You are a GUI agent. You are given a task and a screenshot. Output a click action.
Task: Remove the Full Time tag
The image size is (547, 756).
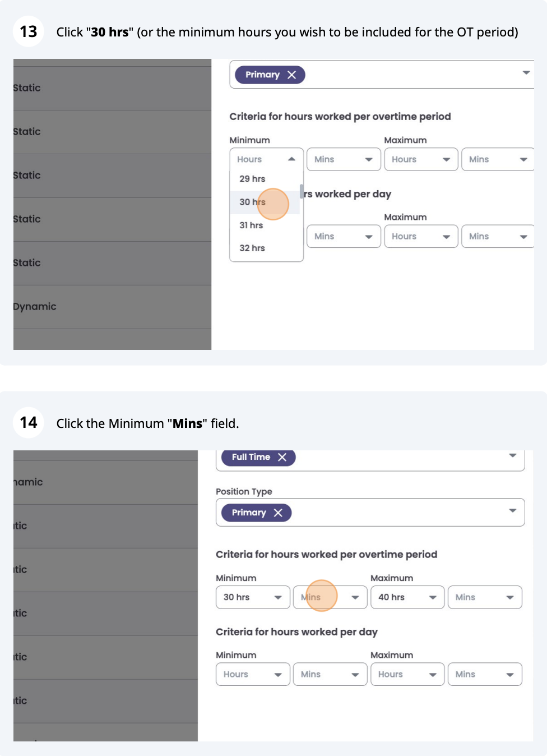(x=282, y=457)
